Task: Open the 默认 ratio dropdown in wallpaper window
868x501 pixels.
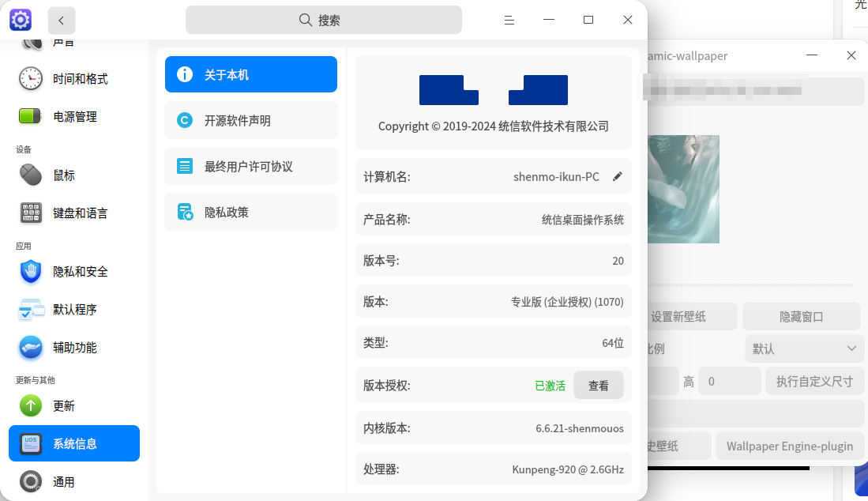Action: pos(804,348)
